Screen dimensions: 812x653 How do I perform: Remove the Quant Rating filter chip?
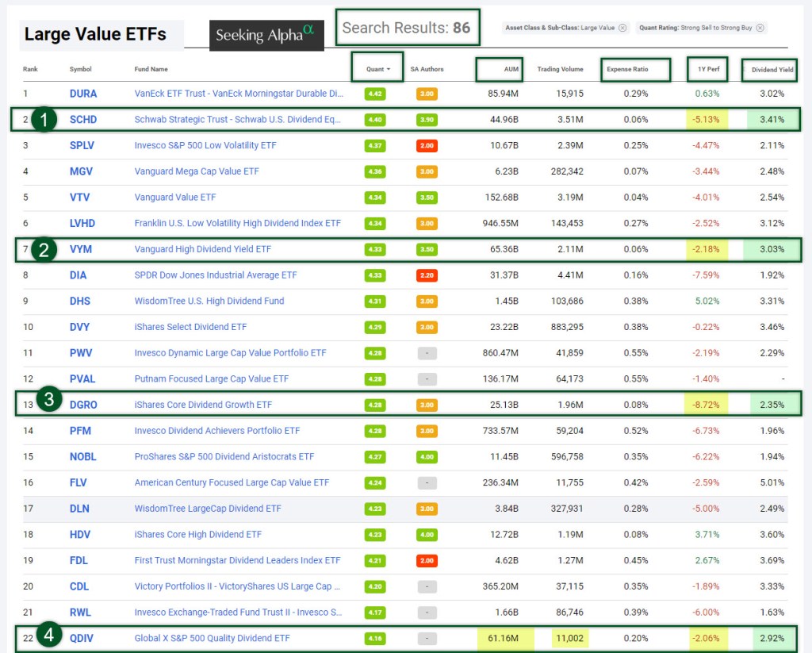click(760, 28)
